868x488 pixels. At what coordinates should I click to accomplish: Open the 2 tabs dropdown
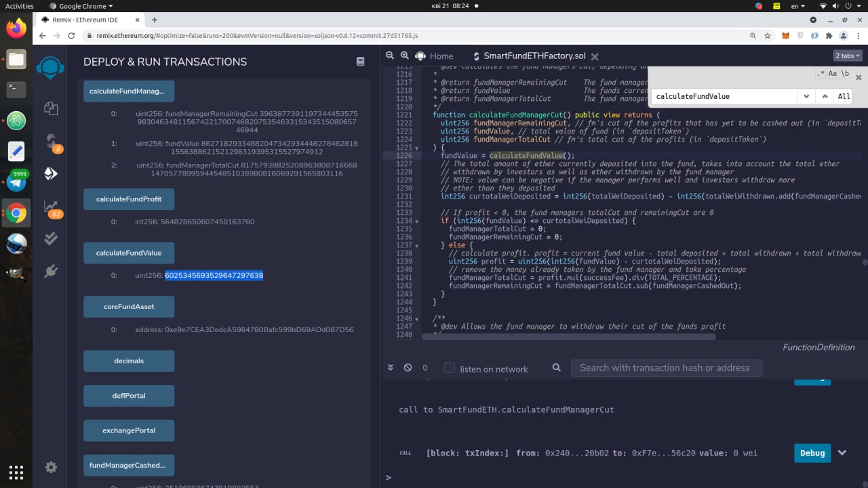(x=848, y=56)
